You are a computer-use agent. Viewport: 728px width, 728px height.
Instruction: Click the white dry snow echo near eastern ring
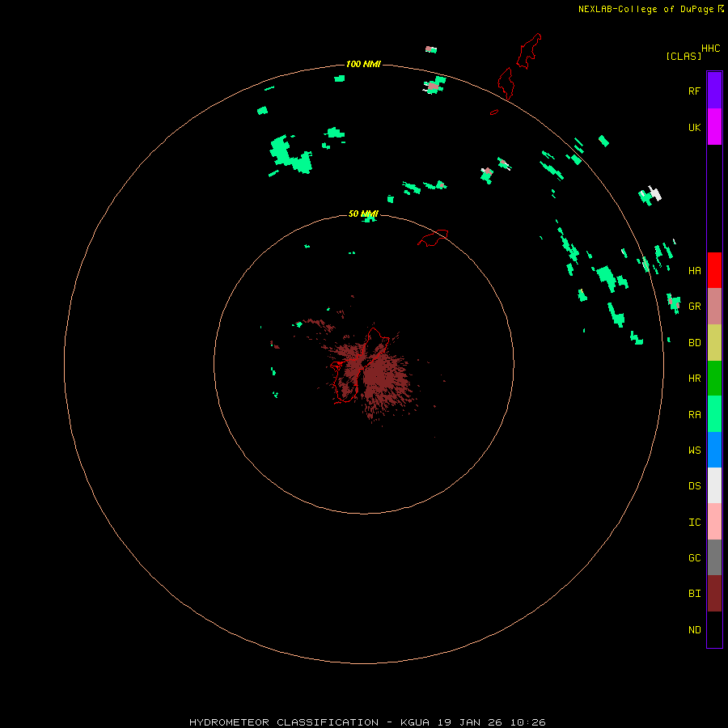pyautogui.click(x=655, y=193)
